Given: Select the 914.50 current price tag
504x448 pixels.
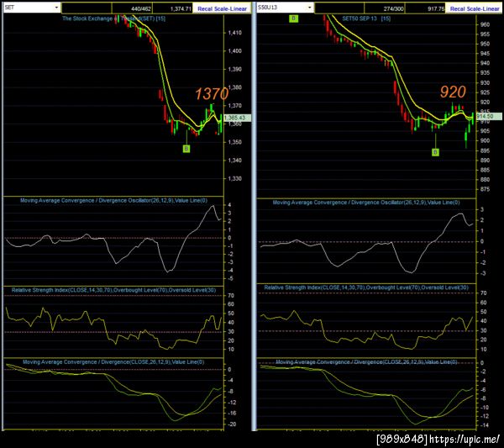Looking at the screenshot, I should tap(489, 116).
